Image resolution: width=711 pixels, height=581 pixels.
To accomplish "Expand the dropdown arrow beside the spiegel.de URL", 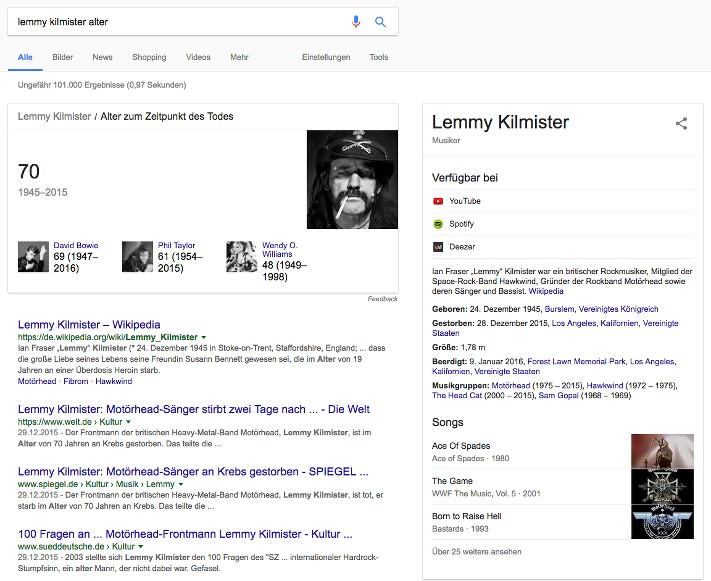I will click(181, 484).
